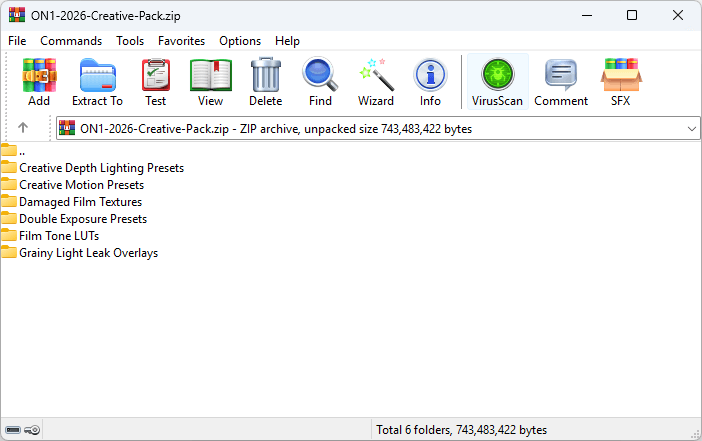The height and width of the screenshot is (441, 702).
Task: Select the Damaged Film Textures folder
Action: 72,202
